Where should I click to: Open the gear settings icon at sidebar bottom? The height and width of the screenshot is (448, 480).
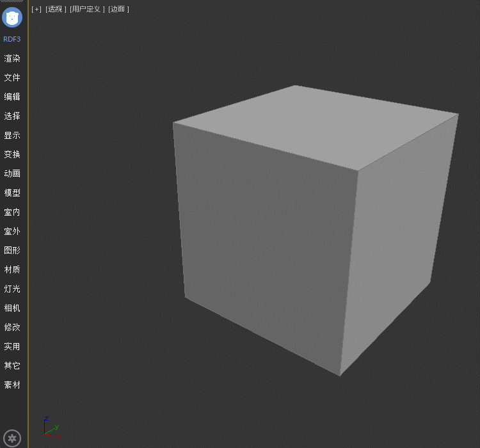(12, 438)
